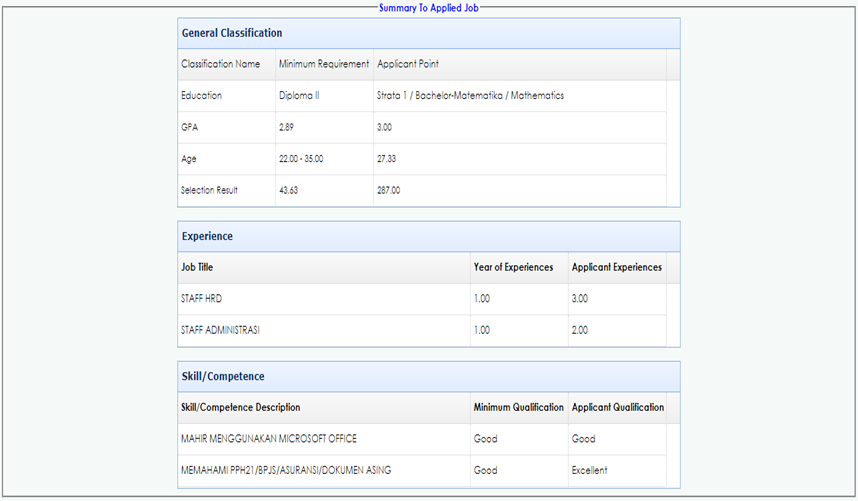This screenshot has width=858, height=501.
Task: Select the GPA row label
Action: [x=189, y=128]
